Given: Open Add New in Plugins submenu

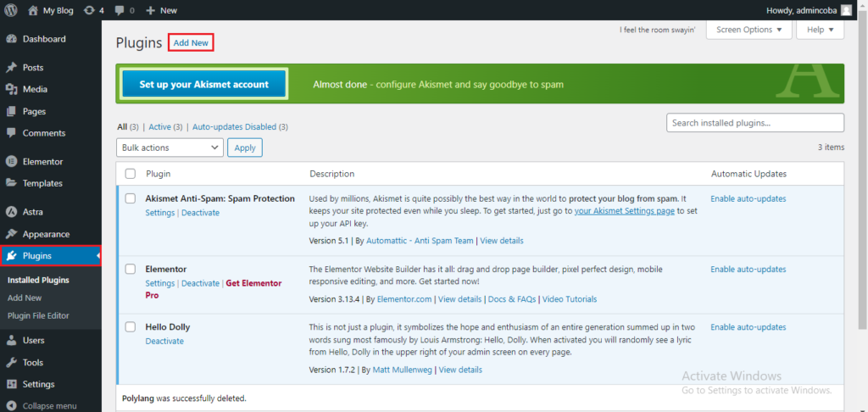Looking at the screenshot, I should point(25,298).
